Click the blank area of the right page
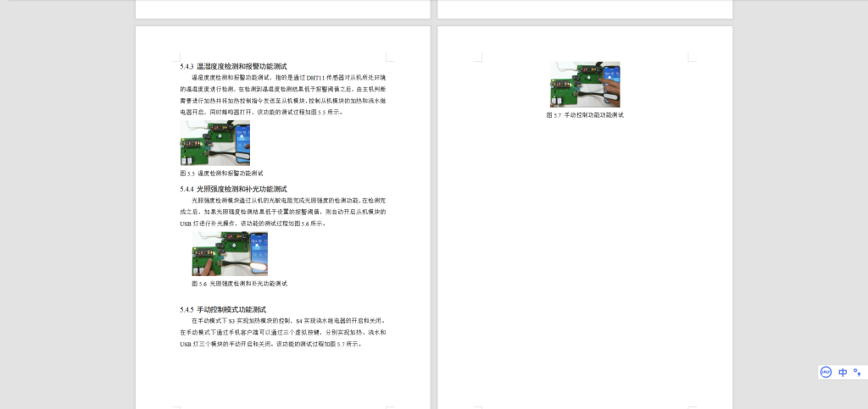 click(x=585, y=254)
